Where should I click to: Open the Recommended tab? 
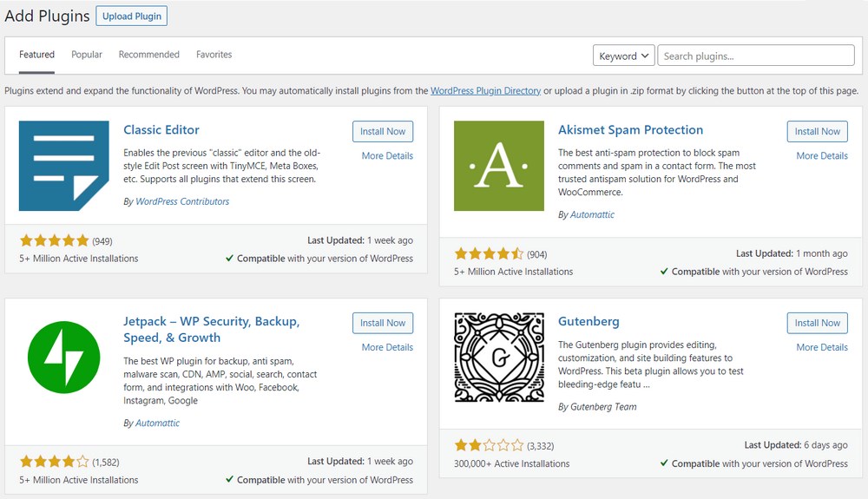tap(149, 54)
